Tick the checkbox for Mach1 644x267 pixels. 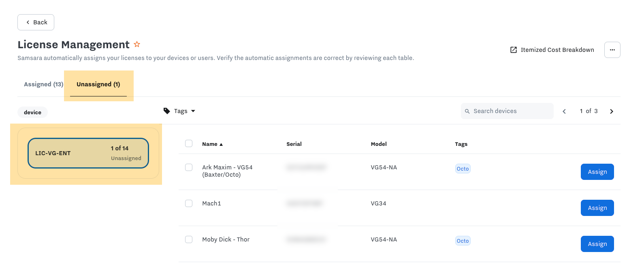tap(189, 203)
